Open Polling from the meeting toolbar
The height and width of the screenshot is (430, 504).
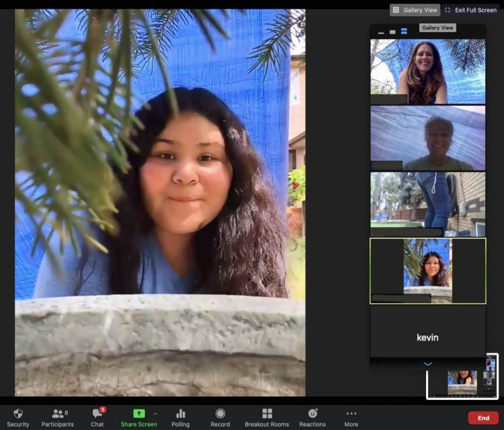click(180, 417)
